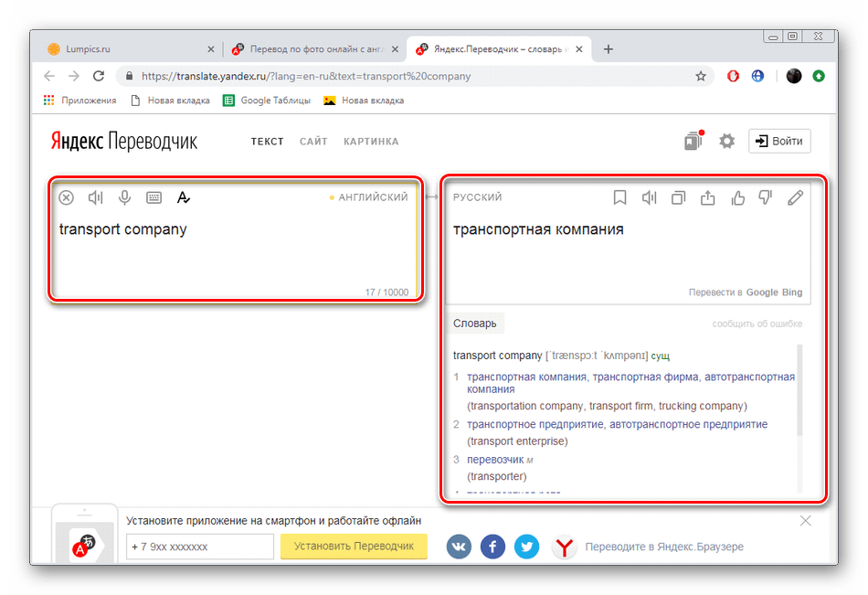Share via Twitter icon

click(x=526, y=547)
